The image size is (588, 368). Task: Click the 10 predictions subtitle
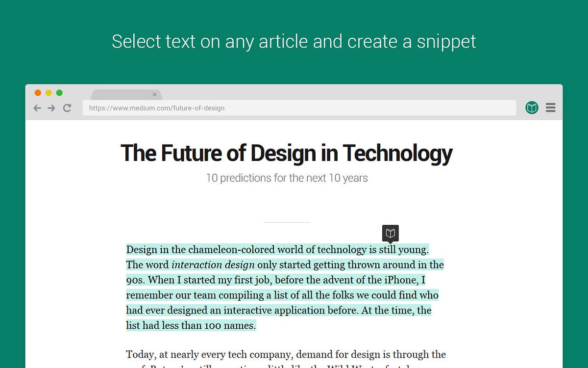pyautogui.click(x=287, y=178)
